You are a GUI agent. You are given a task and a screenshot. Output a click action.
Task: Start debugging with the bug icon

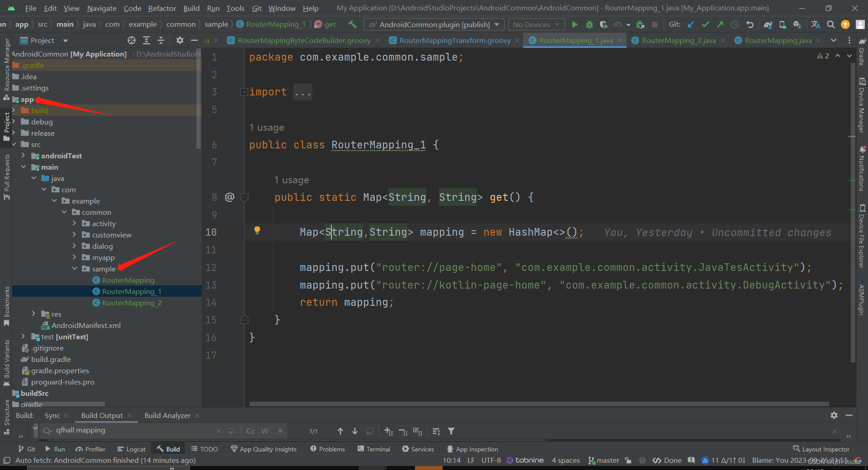click(x=589, y=24)
